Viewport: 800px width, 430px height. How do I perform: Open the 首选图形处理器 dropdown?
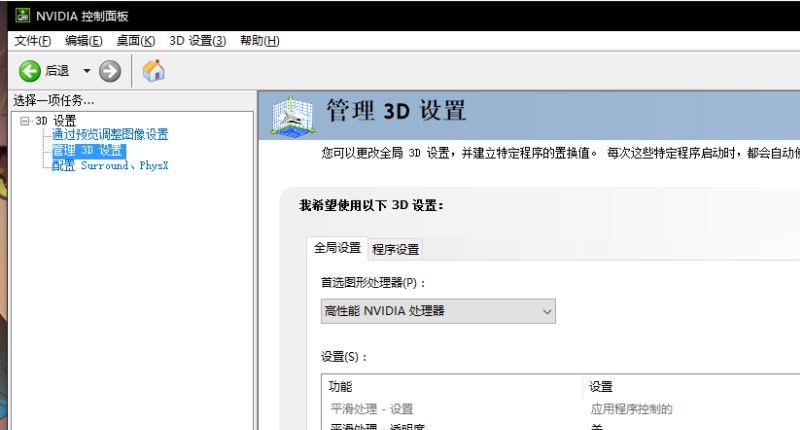[438, 311]
